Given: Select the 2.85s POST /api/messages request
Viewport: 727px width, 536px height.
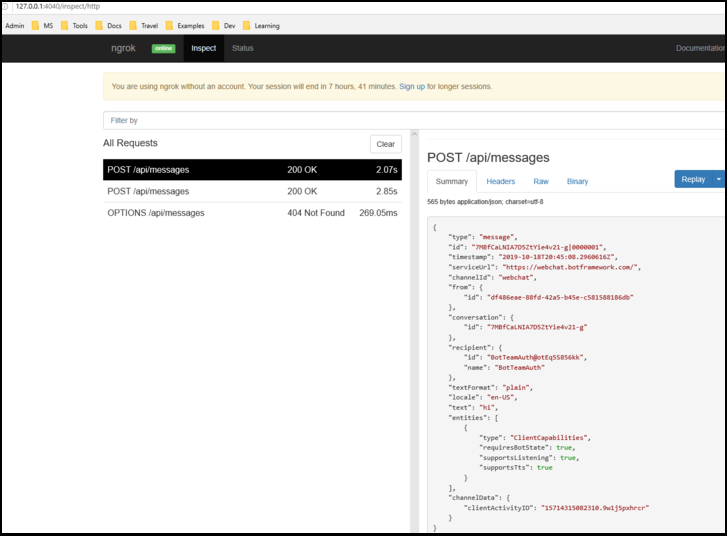Looking at the screenshot, I should [x=252, y=191].
